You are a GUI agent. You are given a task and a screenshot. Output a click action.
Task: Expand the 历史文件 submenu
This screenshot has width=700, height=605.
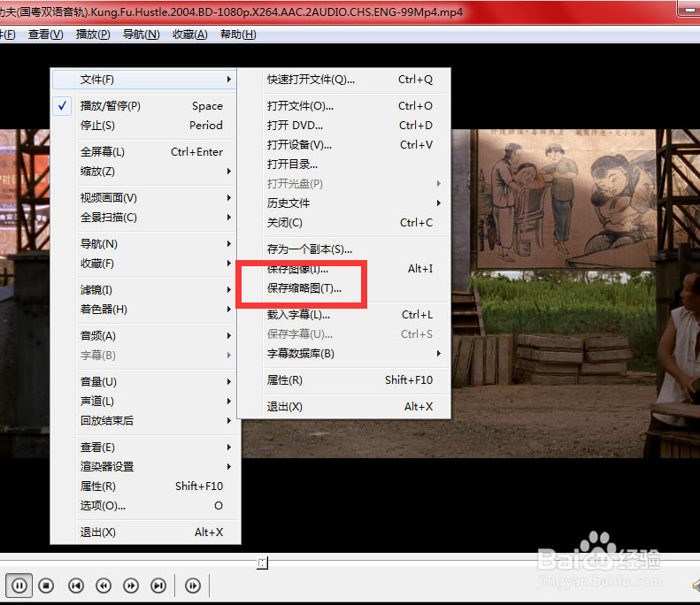tap(343, 203)
